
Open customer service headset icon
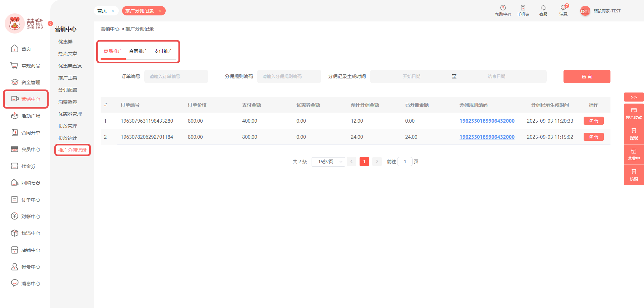click(x=543, y=8)
